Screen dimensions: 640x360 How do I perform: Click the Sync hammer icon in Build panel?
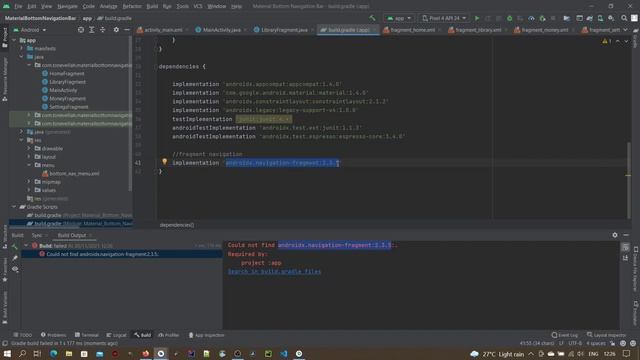point(15,246)
